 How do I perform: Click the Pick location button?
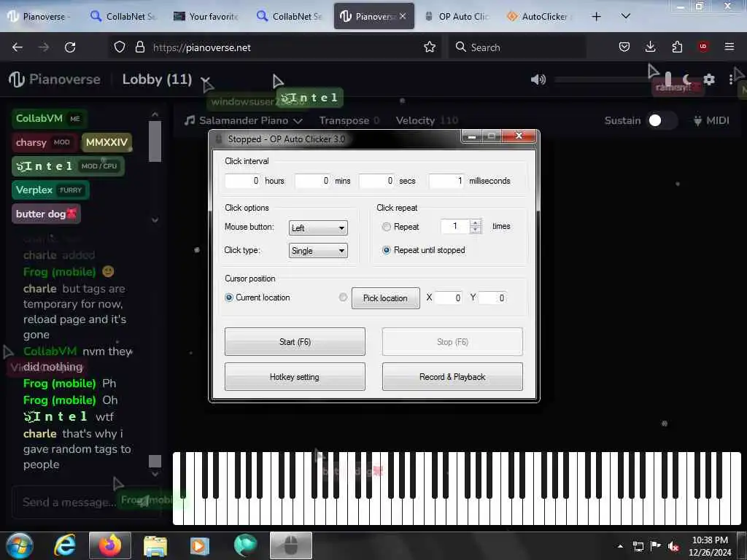click(385, 298)
